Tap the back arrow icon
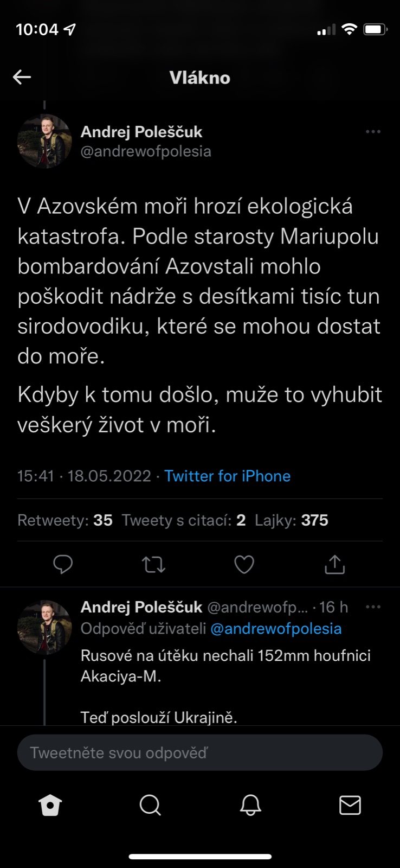This screenshot has width=400, height=868. pyautogui.click(x=22, y=77)
